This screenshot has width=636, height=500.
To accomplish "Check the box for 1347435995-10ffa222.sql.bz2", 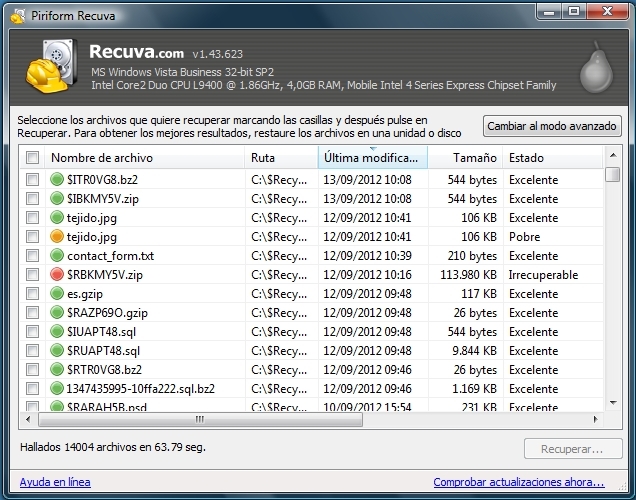I will 32,388.
